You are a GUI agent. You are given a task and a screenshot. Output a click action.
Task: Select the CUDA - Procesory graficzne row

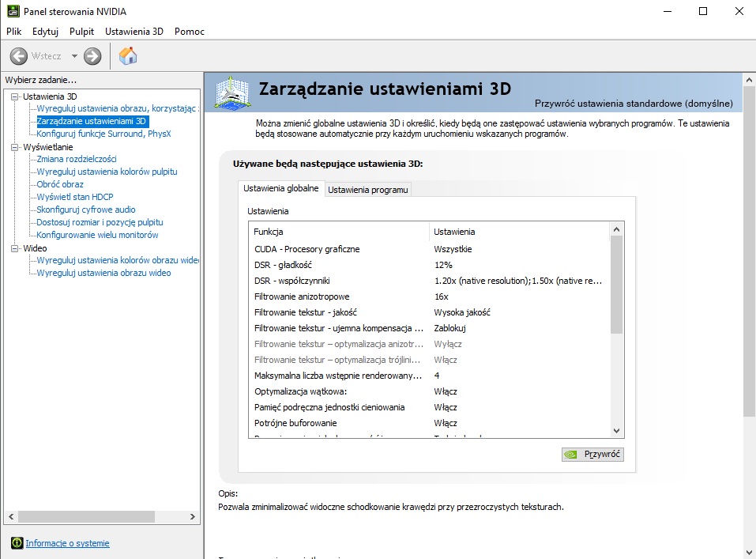(430, 249)
